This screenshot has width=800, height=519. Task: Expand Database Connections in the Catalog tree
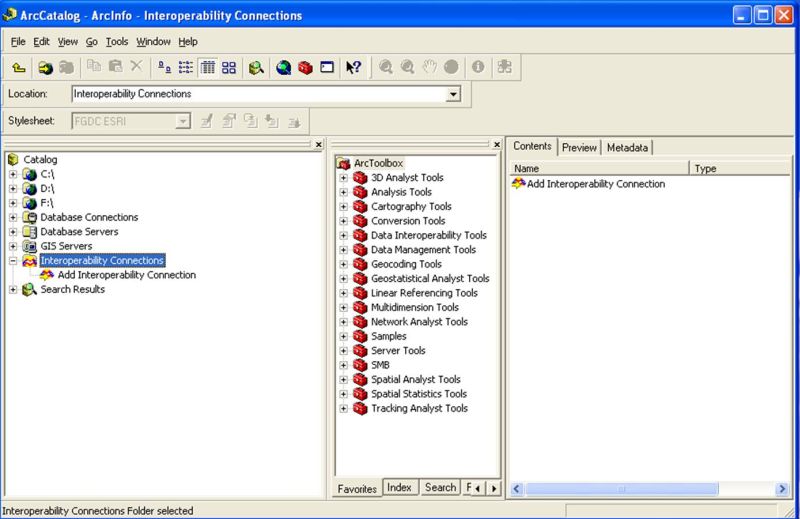click(13, 217)
